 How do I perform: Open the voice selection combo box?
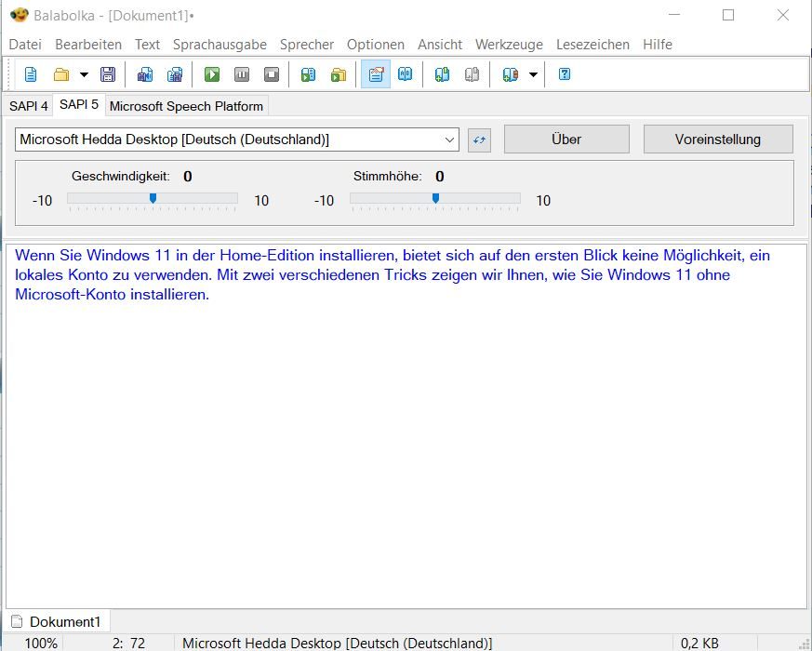[237, 139]
